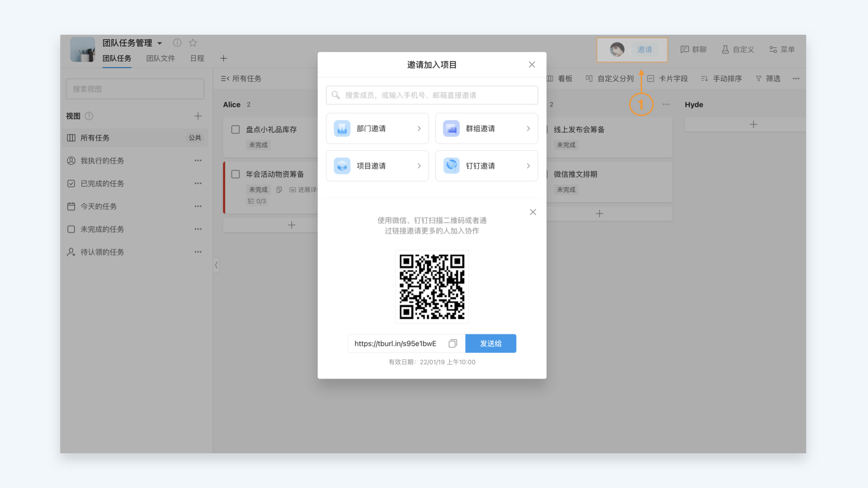Select 已完成的任务 view
The width and height of the screenshot is (868, 488).
click(102, 183)
